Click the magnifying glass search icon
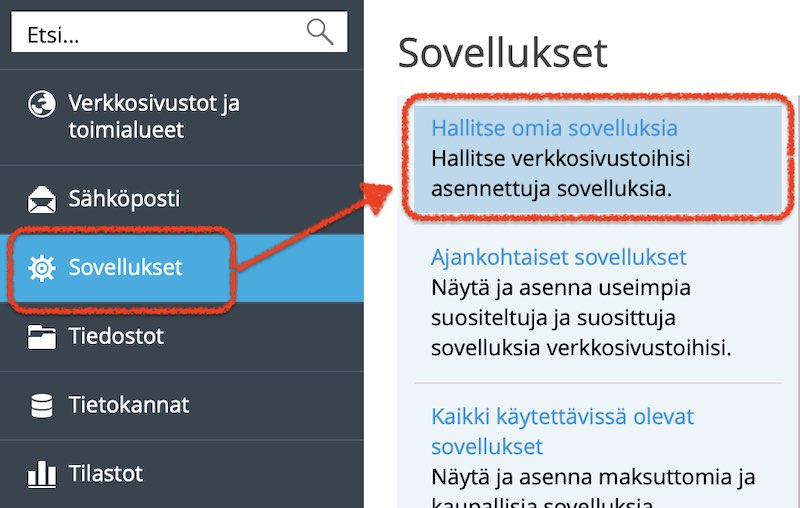The width and height of the screenshot is (800, 508). (320, 32)
